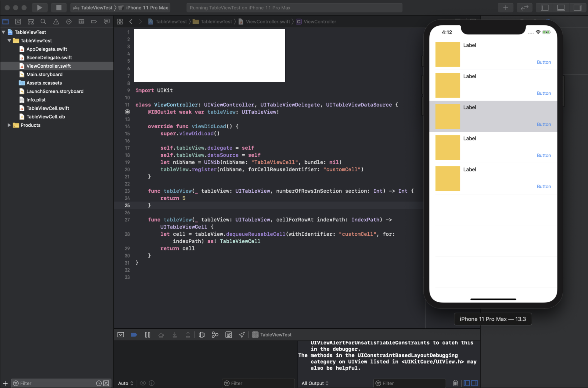
Task: Open the Debug Memory Graph icon
Action: 215,335
